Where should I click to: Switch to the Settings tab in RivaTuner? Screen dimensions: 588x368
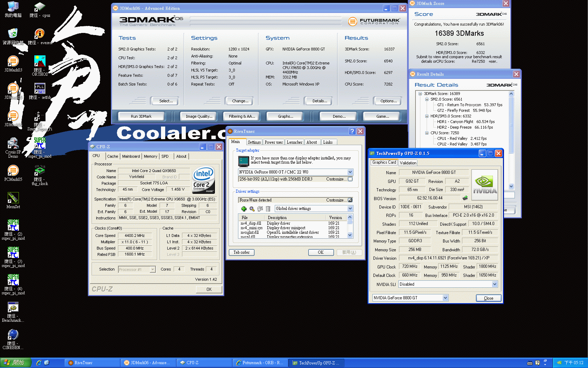tap(254, 142)
